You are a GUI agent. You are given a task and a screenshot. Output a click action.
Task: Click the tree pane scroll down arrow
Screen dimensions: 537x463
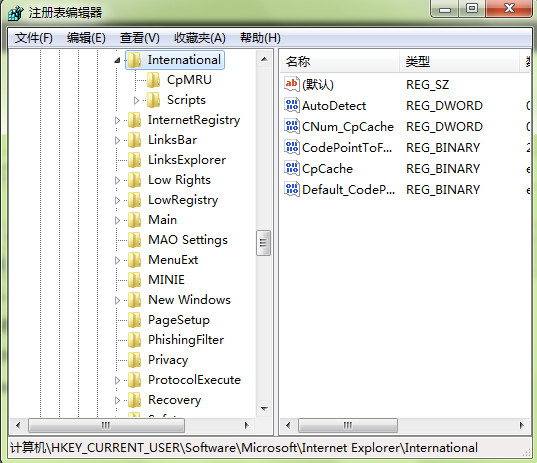click(264, 409)
